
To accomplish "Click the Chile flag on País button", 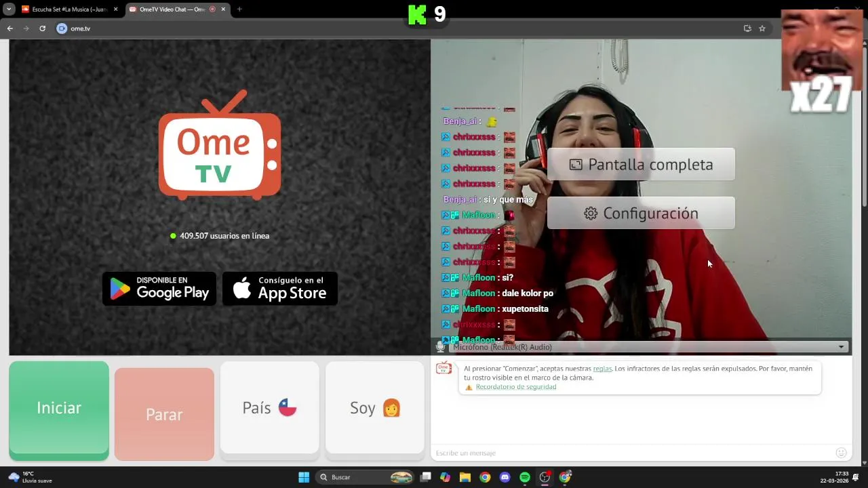I will [x=288, y=407].
